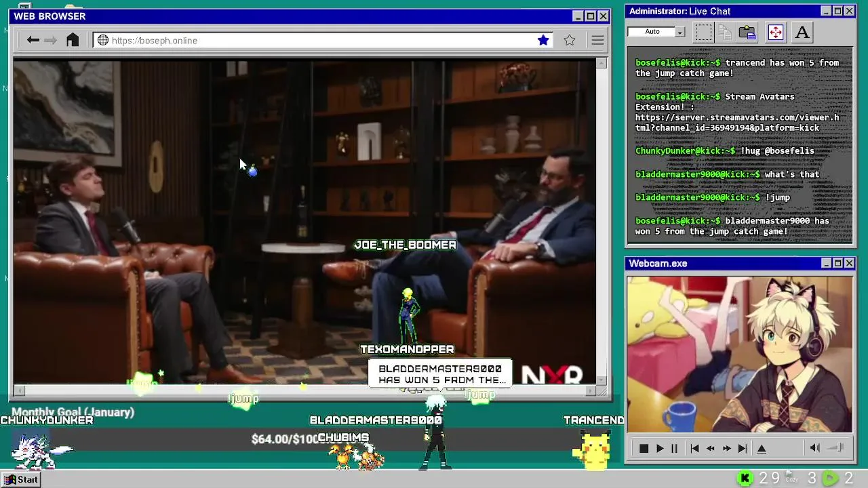Screen dimensions: 868x488
Task: Mute the Webcam.exe speaker icon
Action: 815,447
